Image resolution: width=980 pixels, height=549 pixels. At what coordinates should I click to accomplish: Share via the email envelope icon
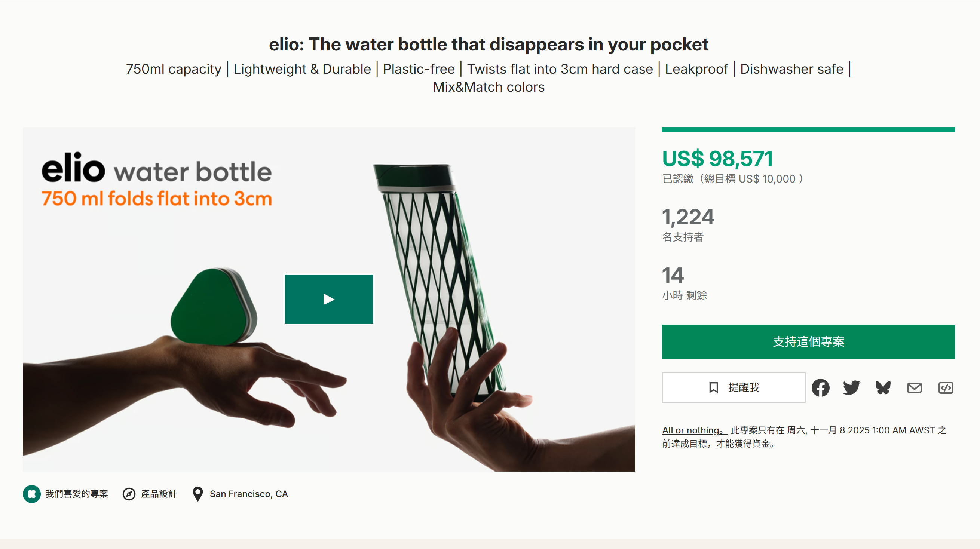click(x=914, y=388)
